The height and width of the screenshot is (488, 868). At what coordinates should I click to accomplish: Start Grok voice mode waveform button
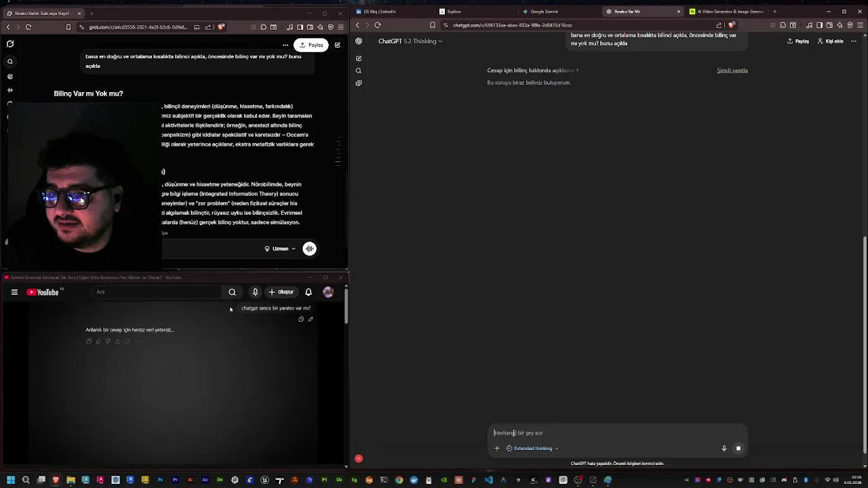309,249
